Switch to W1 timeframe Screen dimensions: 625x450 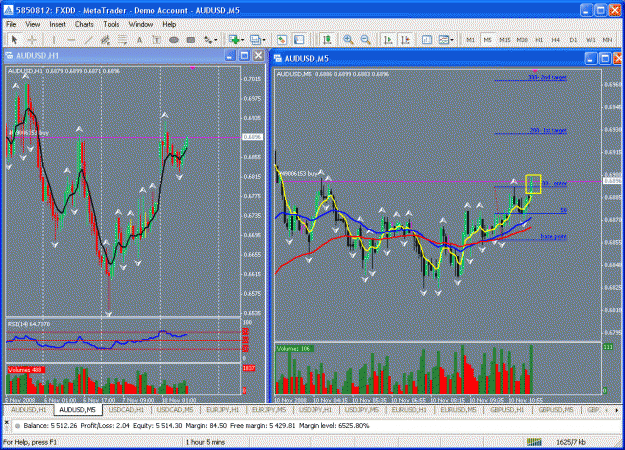[x=591, y=40]
